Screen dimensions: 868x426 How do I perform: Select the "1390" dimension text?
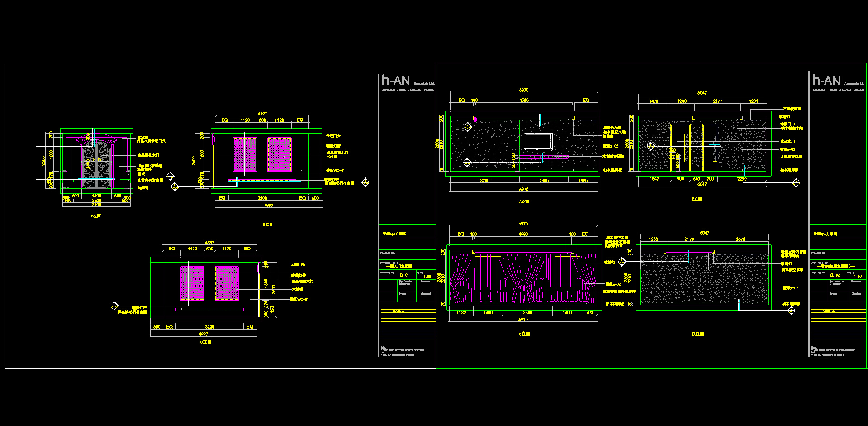(x=583, y=181)
